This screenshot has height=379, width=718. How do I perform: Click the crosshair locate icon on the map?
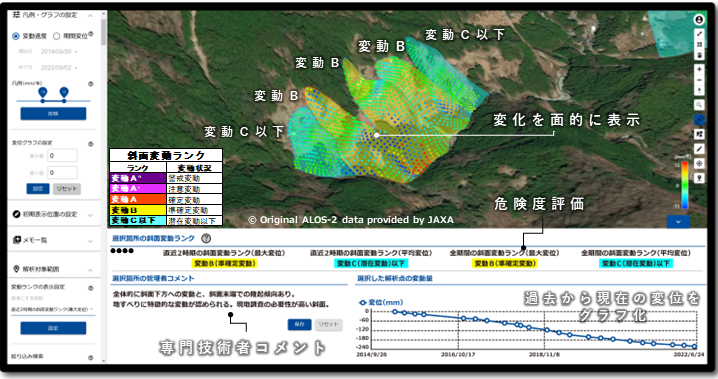[699, 163]
